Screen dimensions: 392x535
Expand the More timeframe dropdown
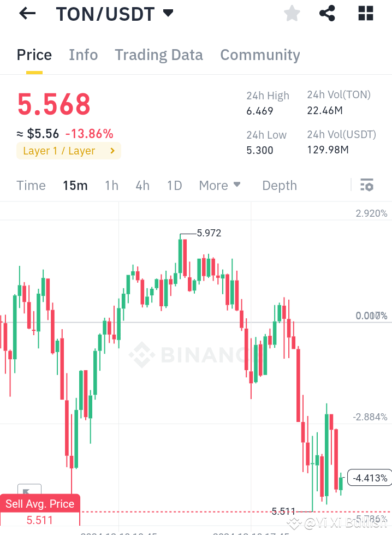tap(219, 185)
